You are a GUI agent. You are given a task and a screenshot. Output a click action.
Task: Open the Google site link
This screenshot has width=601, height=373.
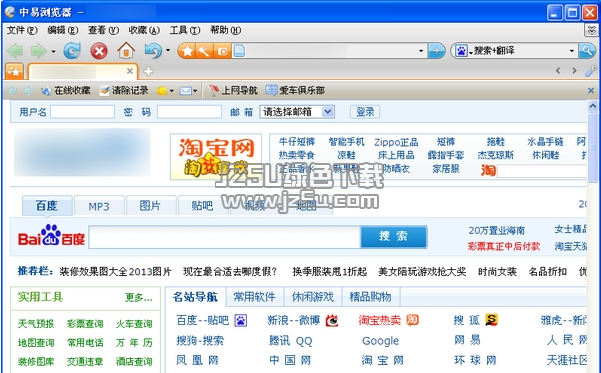381,341
